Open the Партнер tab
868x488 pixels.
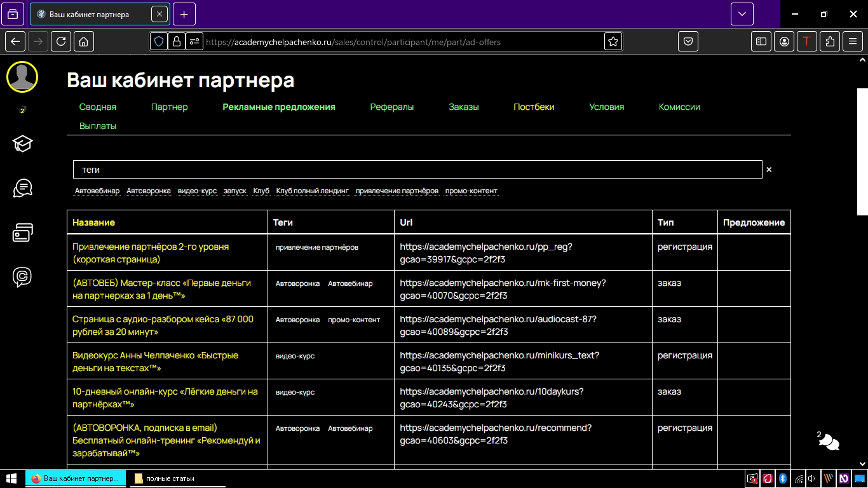(x=170, y=107)
